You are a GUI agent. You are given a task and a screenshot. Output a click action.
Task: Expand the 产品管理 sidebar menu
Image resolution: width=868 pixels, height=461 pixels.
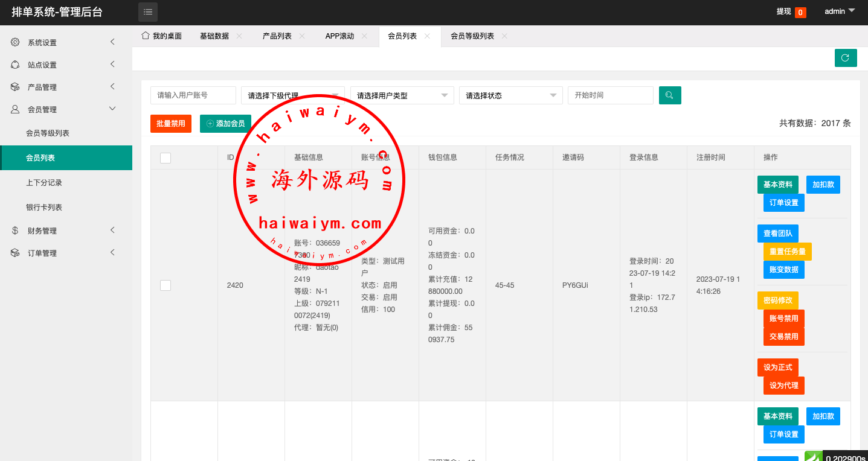pos(65,87)
